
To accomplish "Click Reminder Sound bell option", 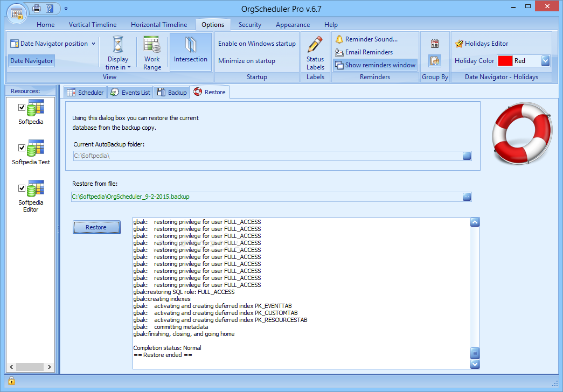I will coord(366,39).
